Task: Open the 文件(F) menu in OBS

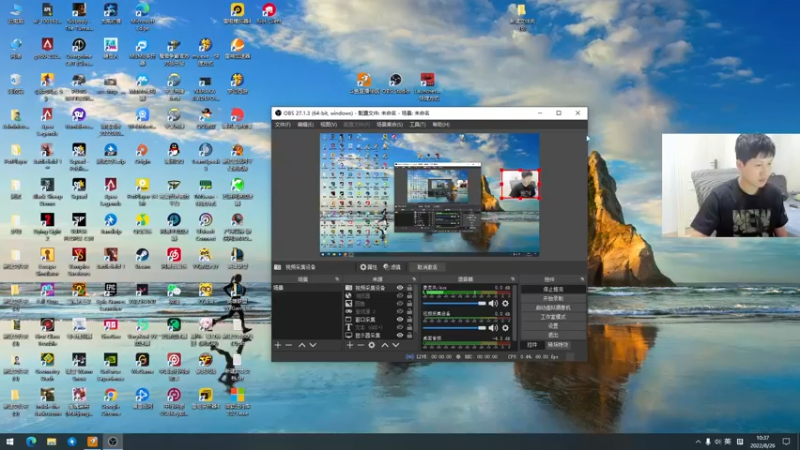Action: [x=283, y=124]
